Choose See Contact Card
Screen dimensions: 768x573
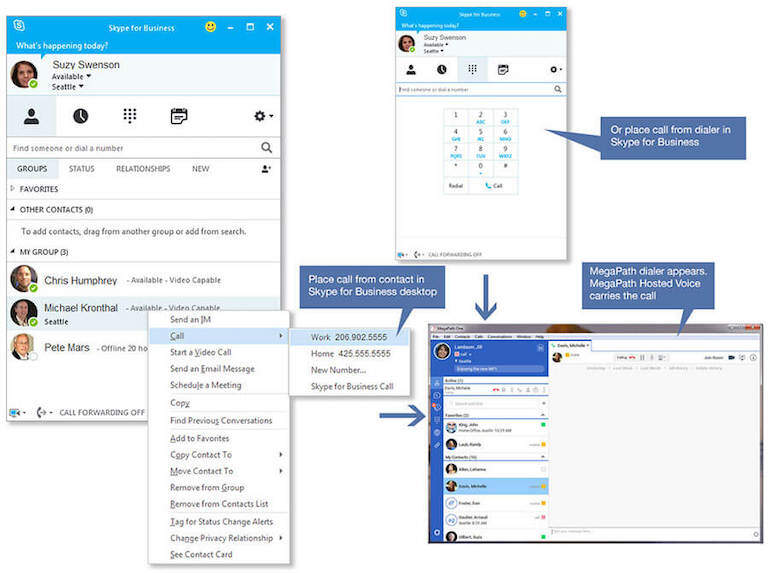click(201, 554)
